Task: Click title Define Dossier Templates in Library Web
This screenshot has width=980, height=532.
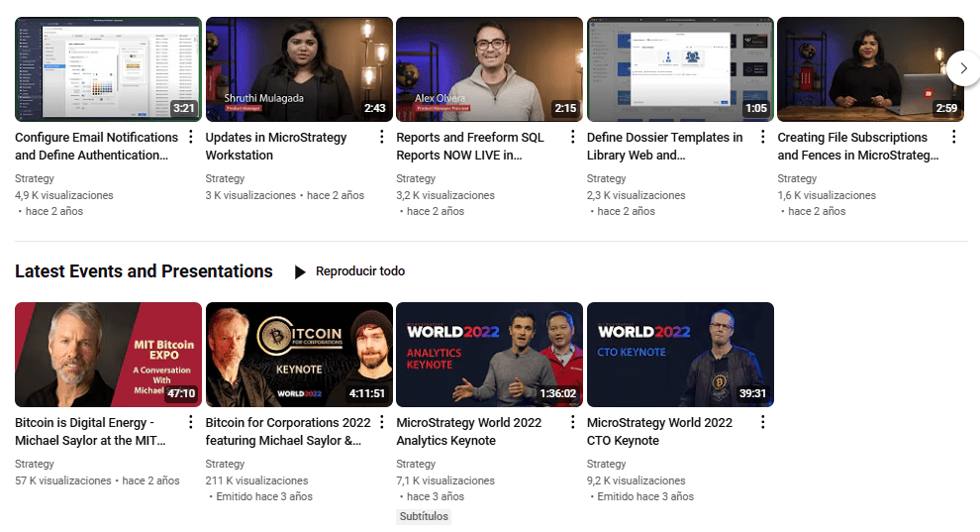Action: tap(665, 147)
